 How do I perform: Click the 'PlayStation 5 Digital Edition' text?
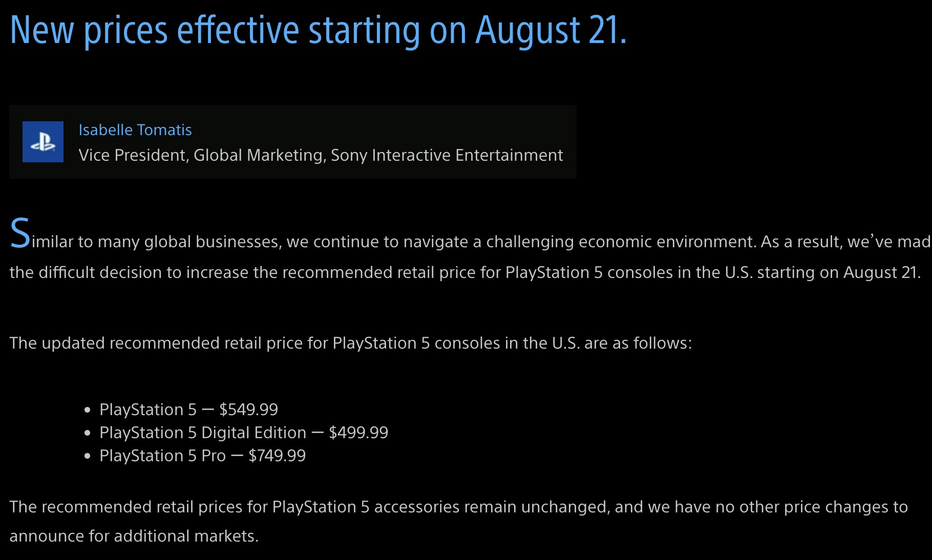[x=203, y=433]
